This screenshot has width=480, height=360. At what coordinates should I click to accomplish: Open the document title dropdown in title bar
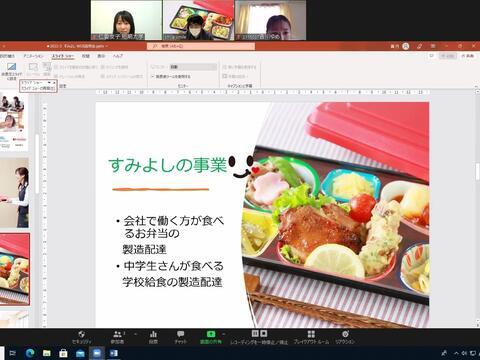pyautogui.click(x=106, y=46)
